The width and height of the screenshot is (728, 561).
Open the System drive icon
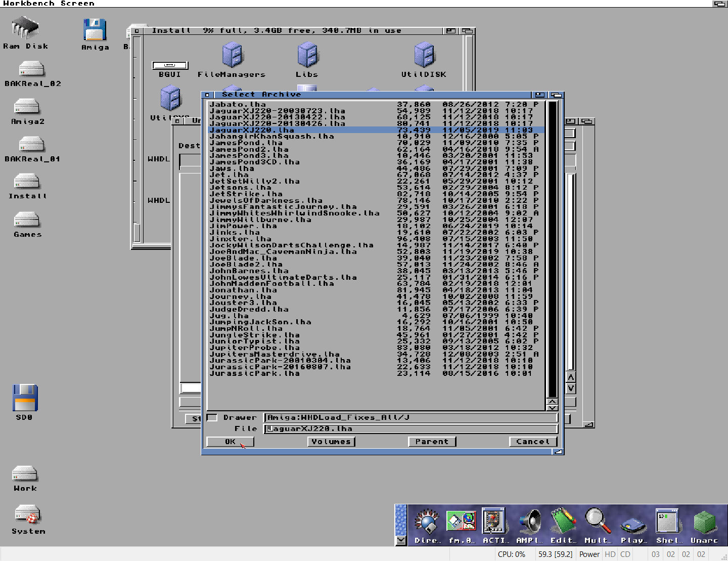tap(27, 514)
